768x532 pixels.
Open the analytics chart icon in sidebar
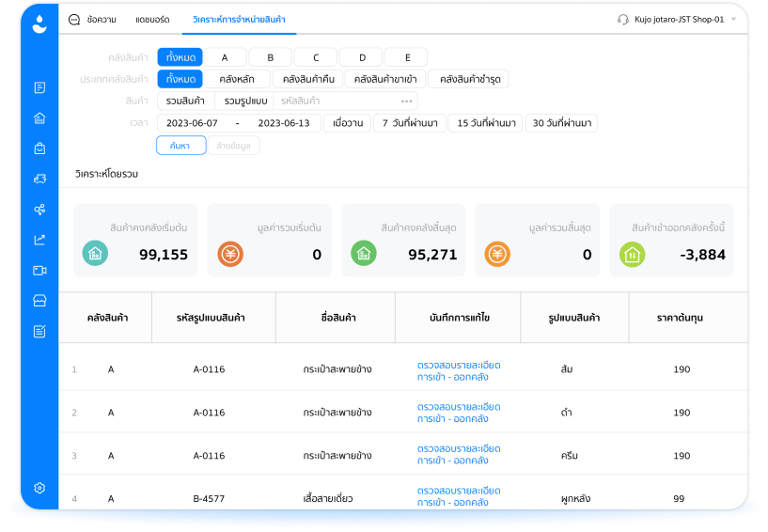click(x=39, y=240)
